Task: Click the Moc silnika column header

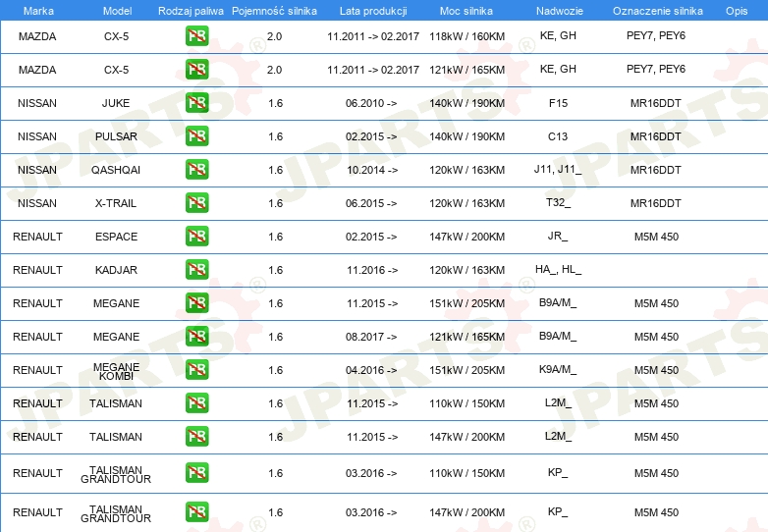Action: coord(466,11)
